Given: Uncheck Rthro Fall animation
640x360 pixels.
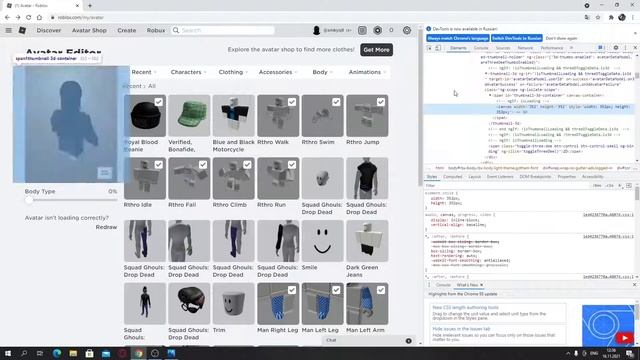Looking at the screenshot, I should click(203, 164).
